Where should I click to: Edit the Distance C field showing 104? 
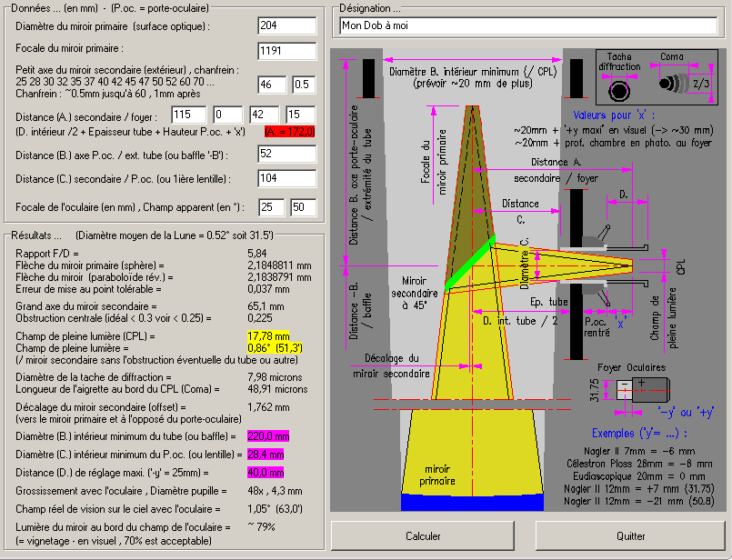pyautogui.click(x=286, y=180)
